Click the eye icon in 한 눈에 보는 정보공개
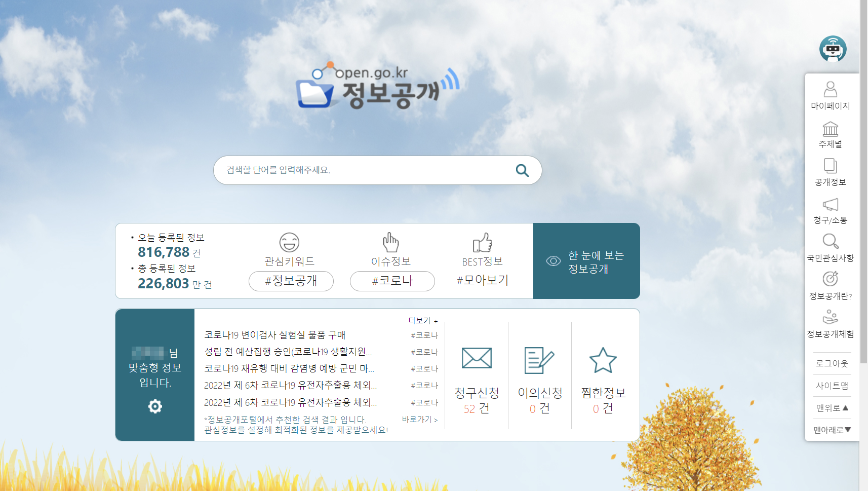 554,261
